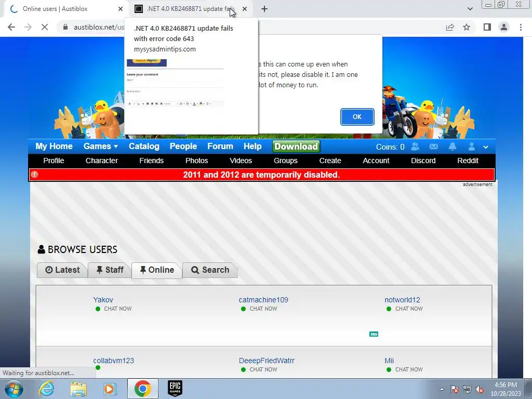The width and height of the screenshot is (532, 399).
Task: Select the Online users tab
Action: point(157,270)
